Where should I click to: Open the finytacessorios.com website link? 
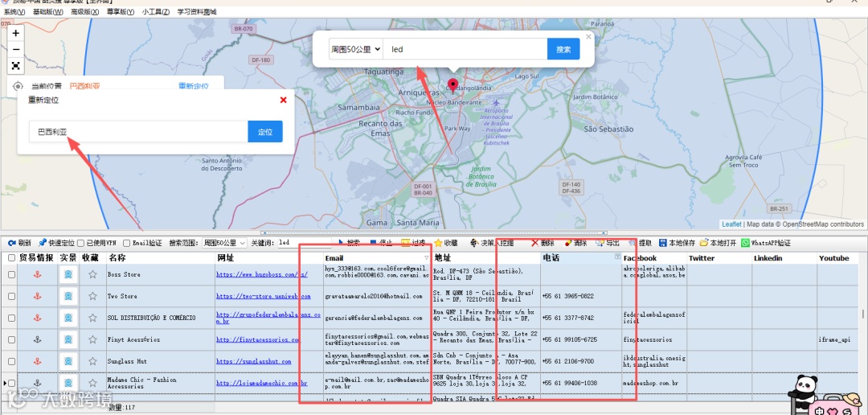259,339
